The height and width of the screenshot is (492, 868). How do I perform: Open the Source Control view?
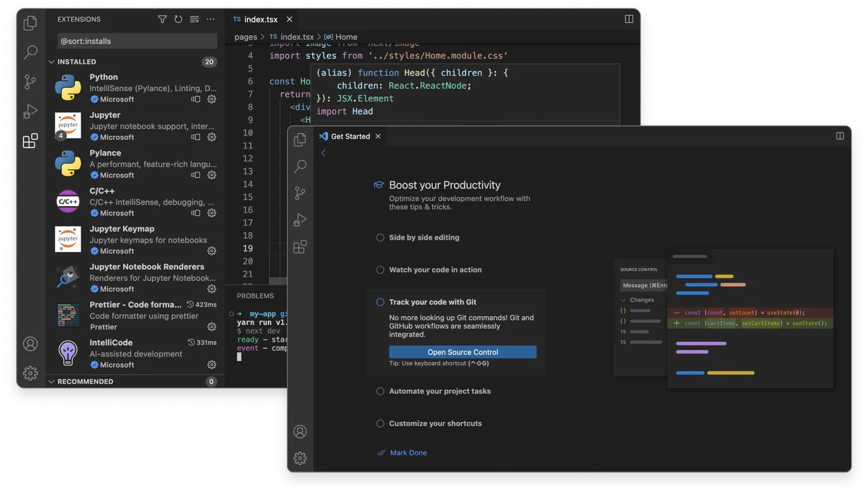[x=30, y=81]
